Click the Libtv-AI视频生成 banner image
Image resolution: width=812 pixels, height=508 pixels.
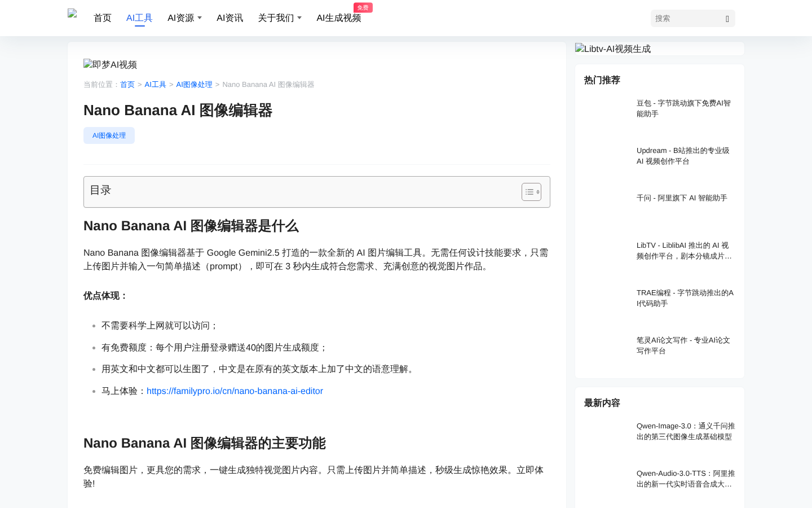tap(613, 49)
